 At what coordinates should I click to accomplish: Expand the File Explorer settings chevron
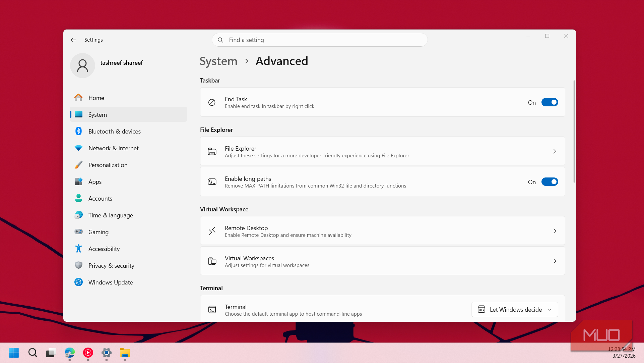[x=555, y=152]
